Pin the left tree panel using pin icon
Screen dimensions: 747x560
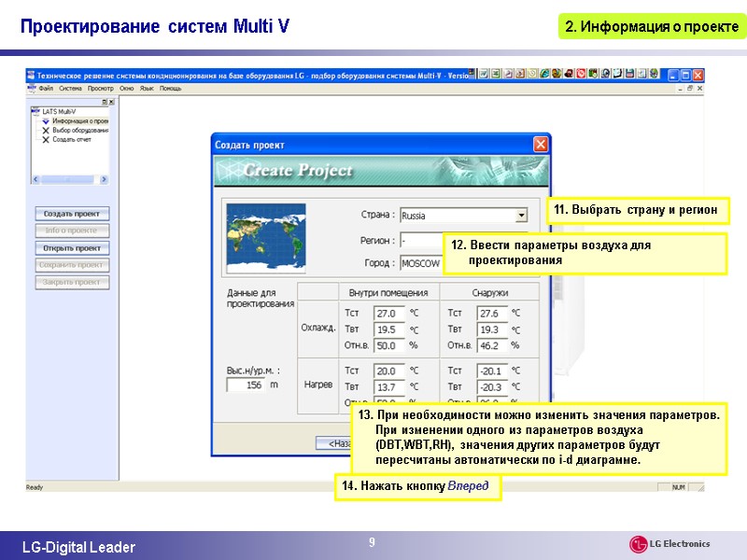coord(105,102)
